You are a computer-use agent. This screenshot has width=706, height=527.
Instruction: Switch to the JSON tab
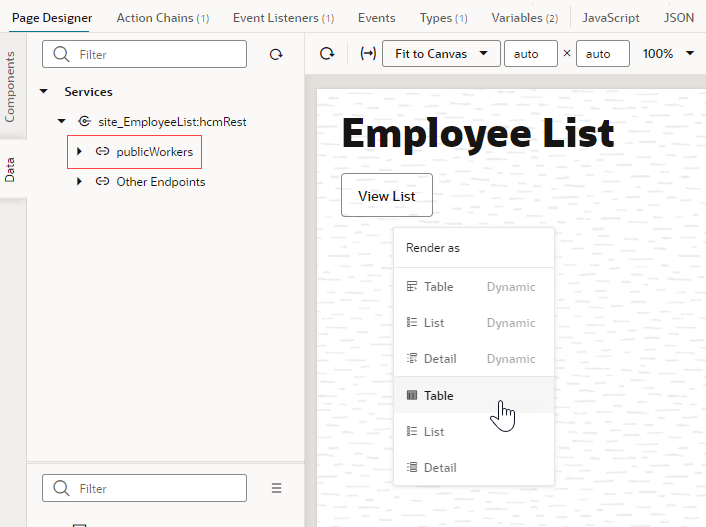(679, 18)
